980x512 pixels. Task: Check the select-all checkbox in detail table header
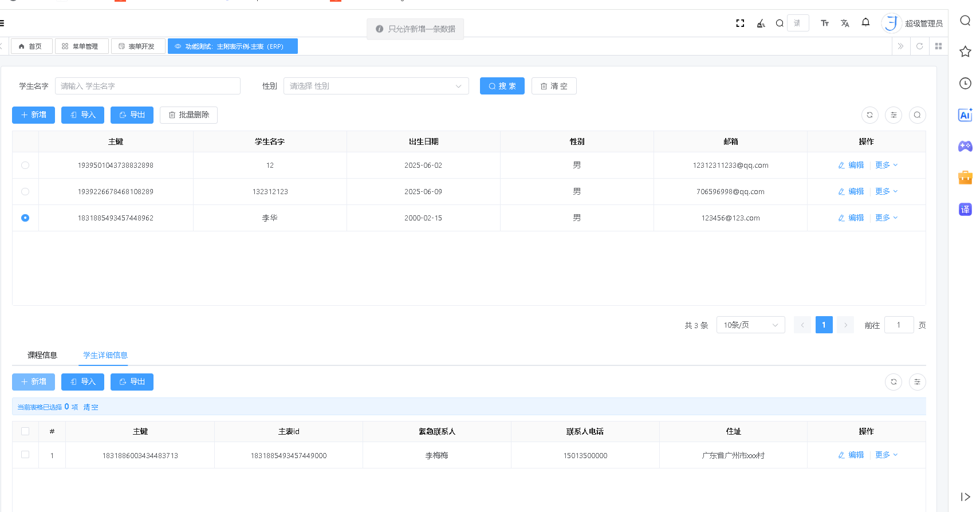(x=25, y=431)
